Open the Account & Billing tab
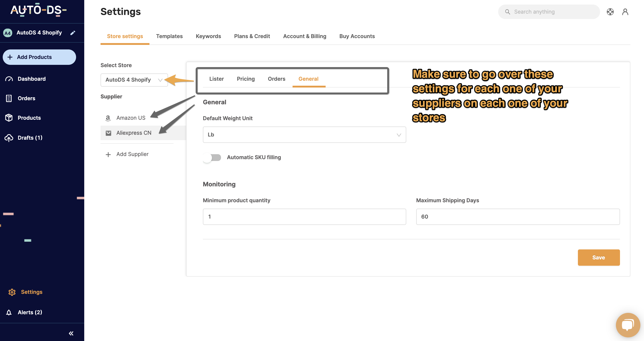The image size is (644, 341). point(305,36)
